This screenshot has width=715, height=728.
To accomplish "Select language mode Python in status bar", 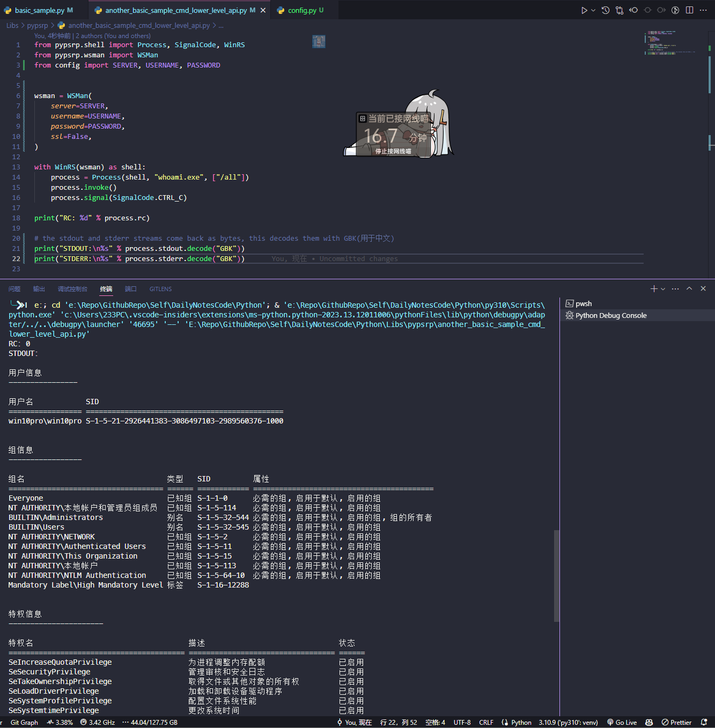I will pyautogui.click(x=517, y=722).
